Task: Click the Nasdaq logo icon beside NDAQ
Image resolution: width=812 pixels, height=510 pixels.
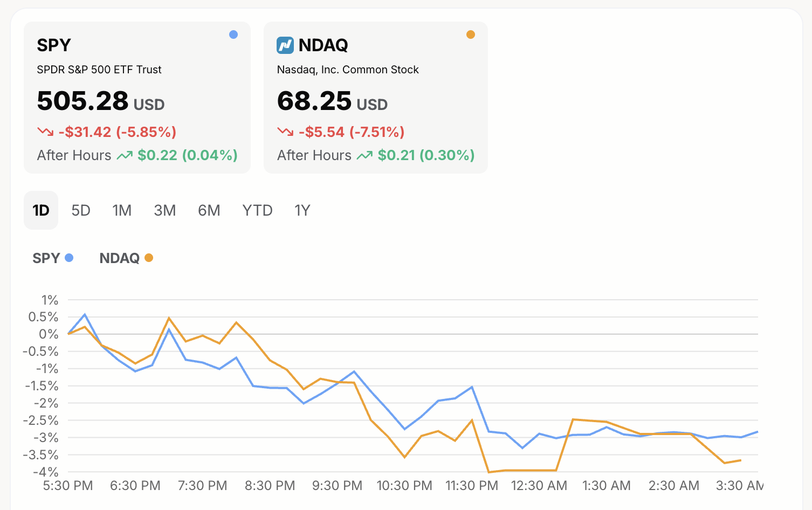Action: tap(285, 45)
